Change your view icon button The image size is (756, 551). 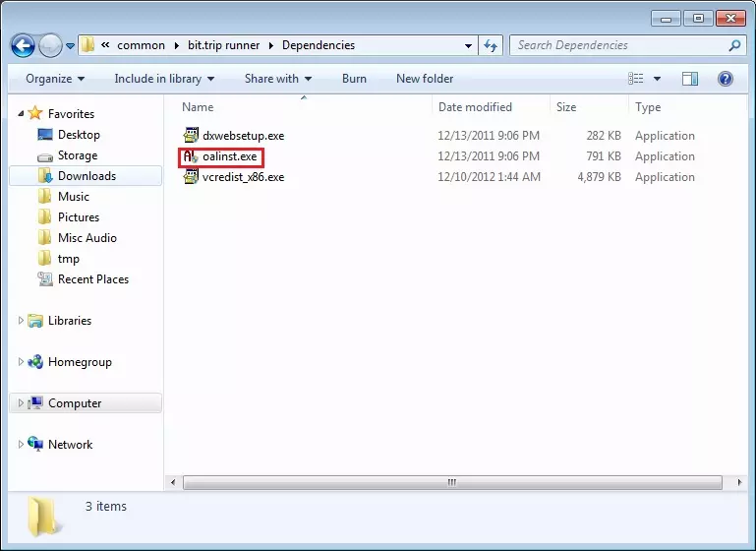pyautogui.click(x=635, y=78)
